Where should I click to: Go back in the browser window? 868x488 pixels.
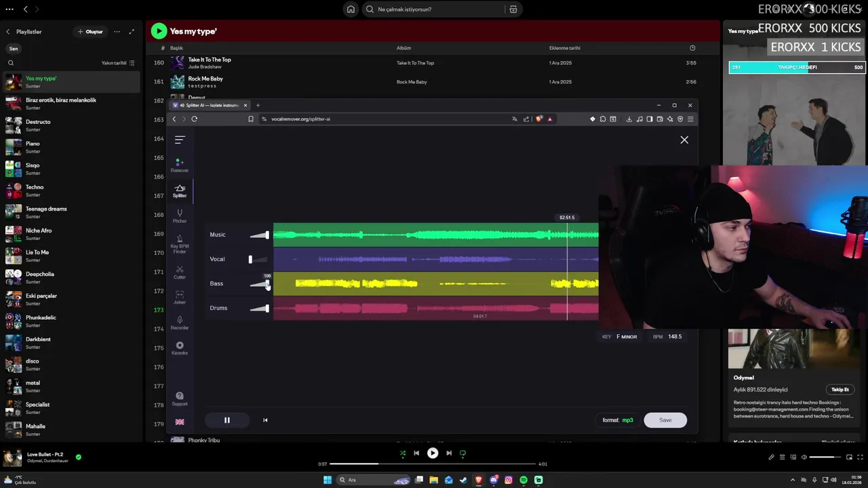coord(174,119)
